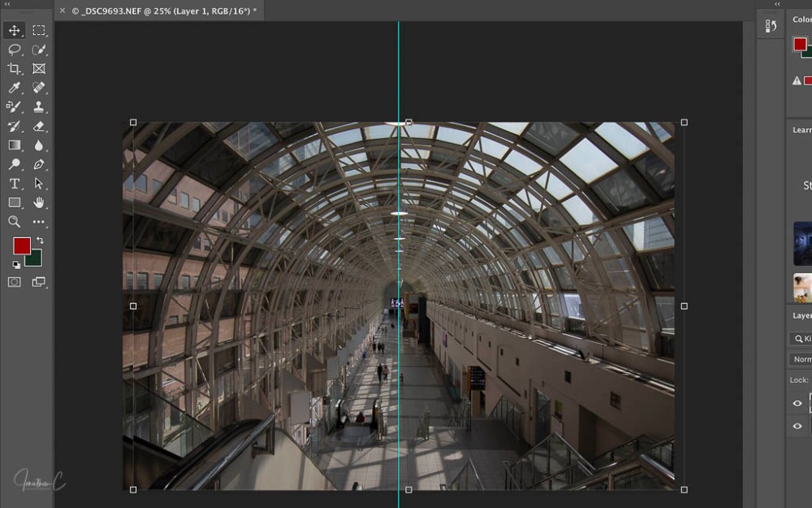Toggle visibility of the bottom layer
This screenshot has height=508, width=812.
797,427
